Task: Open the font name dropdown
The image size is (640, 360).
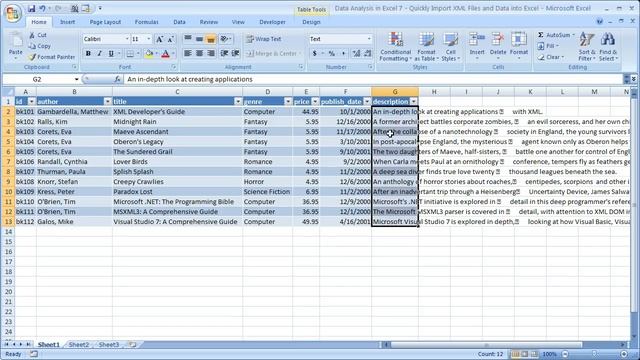Action: [x=127, y=39]
